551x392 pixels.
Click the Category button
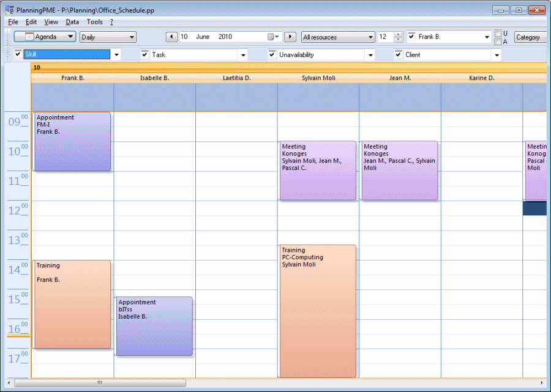[530, 37]
